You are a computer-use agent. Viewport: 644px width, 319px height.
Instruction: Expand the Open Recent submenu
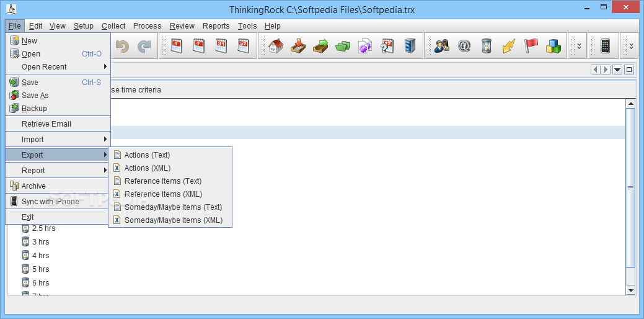(58, 66)
